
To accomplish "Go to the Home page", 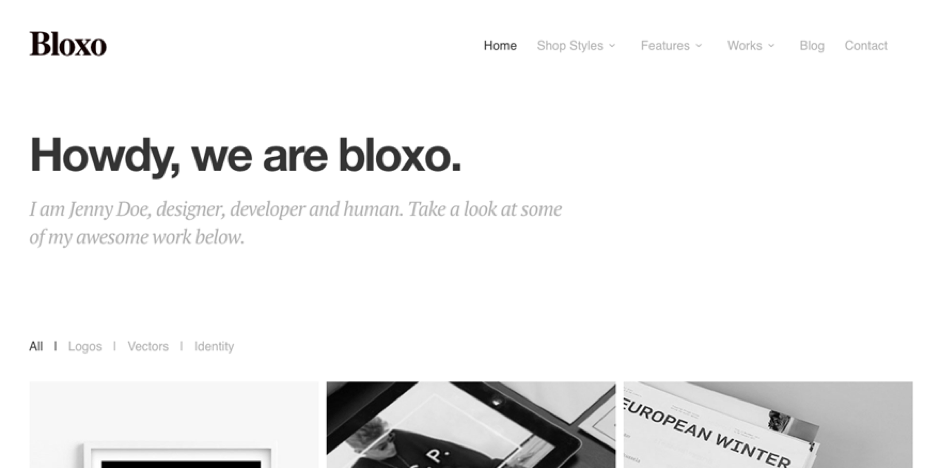I will coord(500,46).
